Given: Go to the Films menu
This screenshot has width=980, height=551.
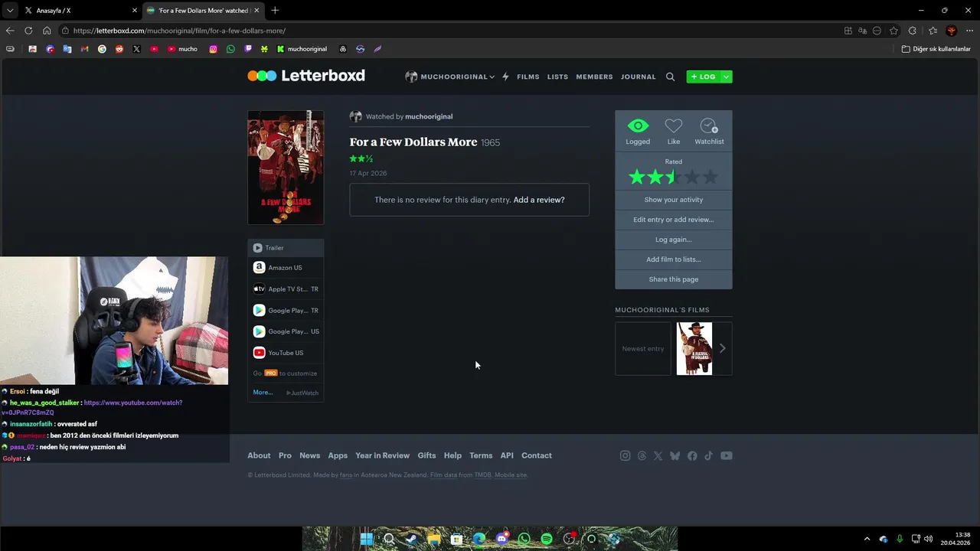Looking at the screenshot, I should 528,77.
